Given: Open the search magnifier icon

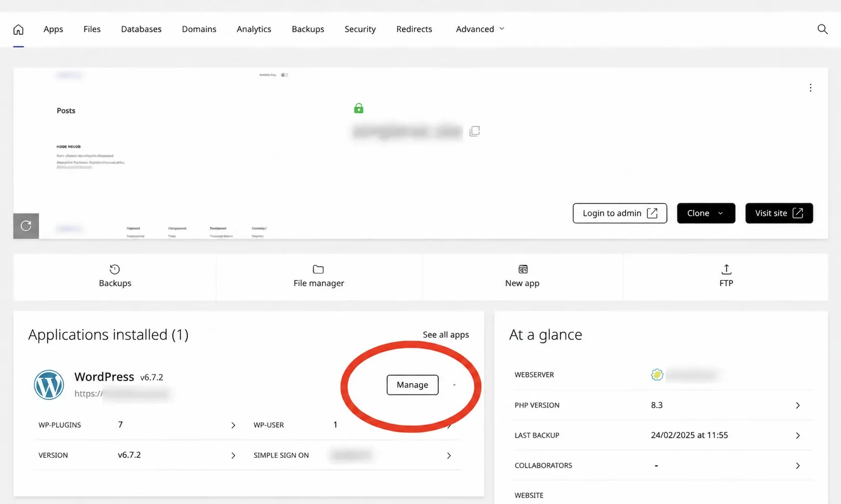Looking at the screenshot, I should tap(822, 29).
